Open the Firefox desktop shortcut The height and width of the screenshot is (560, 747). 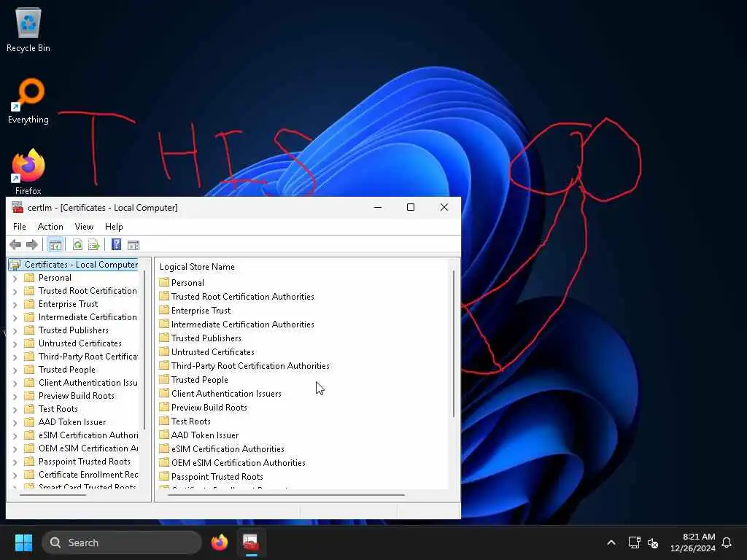coord(28,172)
